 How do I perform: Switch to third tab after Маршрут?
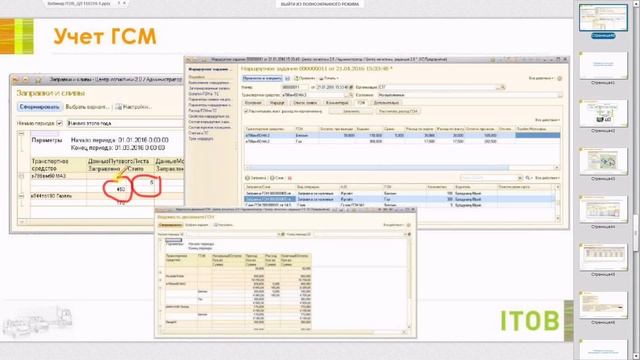click(305, 103)
